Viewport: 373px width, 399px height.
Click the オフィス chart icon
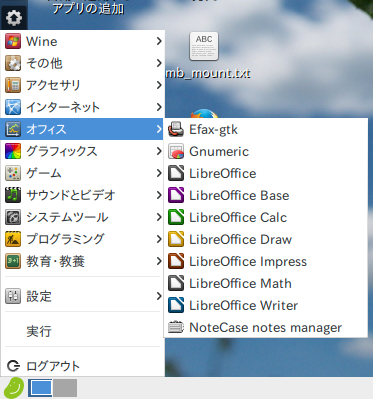[13, 129]
